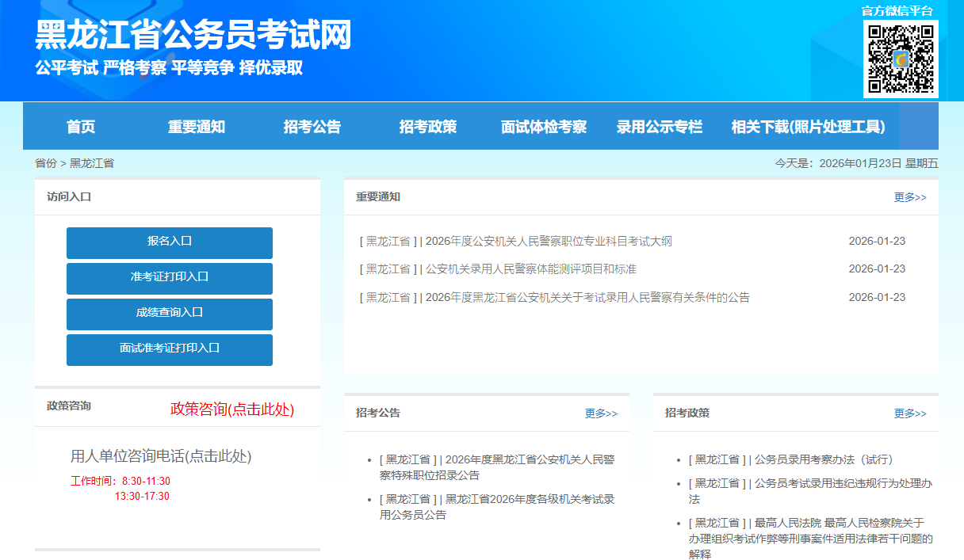Open 公安机关录用人民警察体能测评项目和标准 notice

(x=530, y=269)
